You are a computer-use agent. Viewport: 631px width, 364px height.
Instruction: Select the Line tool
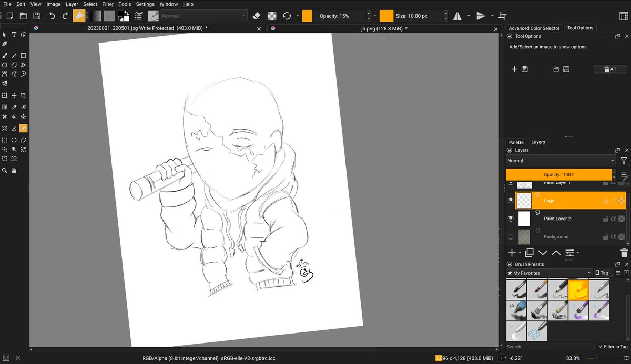(x=14, y=55)
